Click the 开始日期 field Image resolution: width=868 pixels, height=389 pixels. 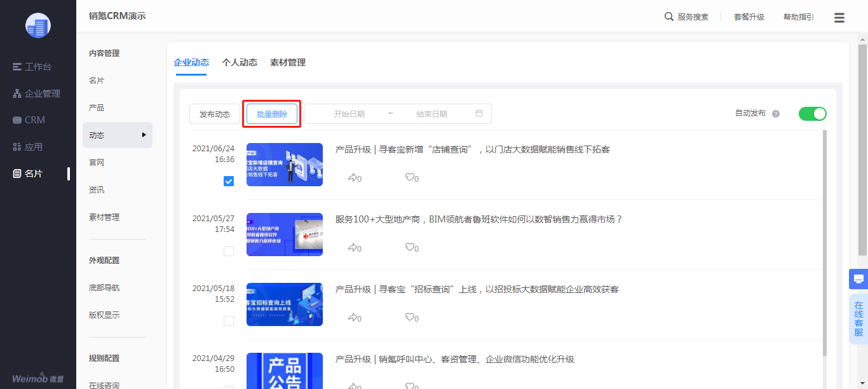point(349,114)
